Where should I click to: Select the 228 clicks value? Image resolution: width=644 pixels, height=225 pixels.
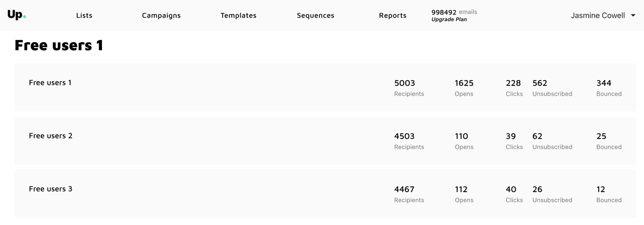point(513,83)
